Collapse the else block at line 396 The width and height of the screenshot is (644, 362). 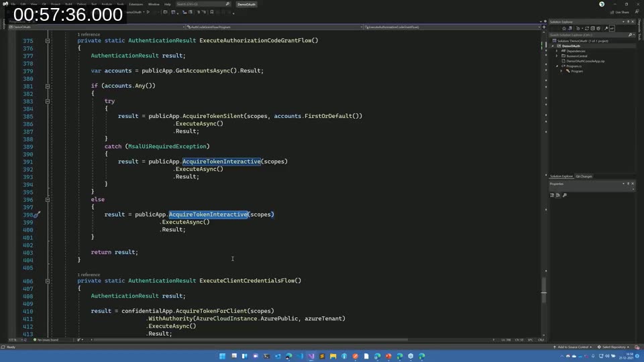[x=48, y=200]
